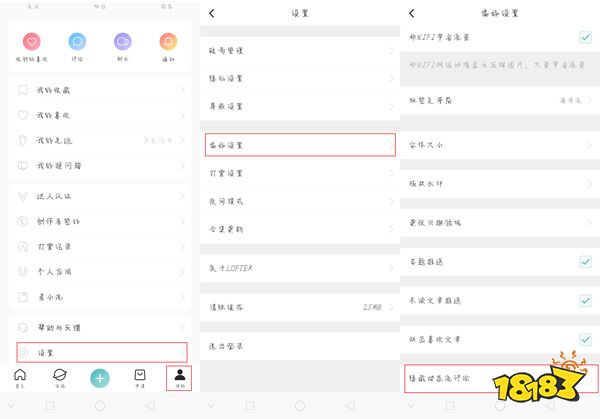Toggle the 未读文章推送 checkbox
This screenshot has width=600, height=419.
click(585, 300)
